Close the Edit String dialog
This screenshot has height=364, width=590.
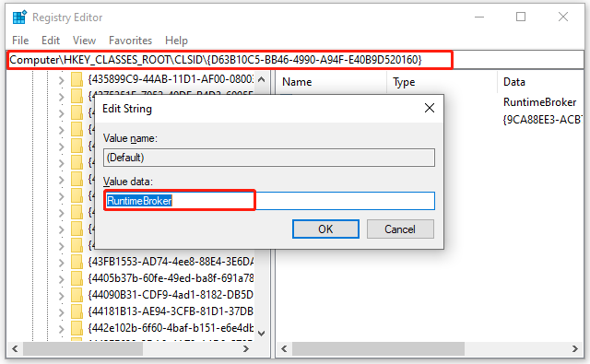pyautogui.click(x=430, y=109)
